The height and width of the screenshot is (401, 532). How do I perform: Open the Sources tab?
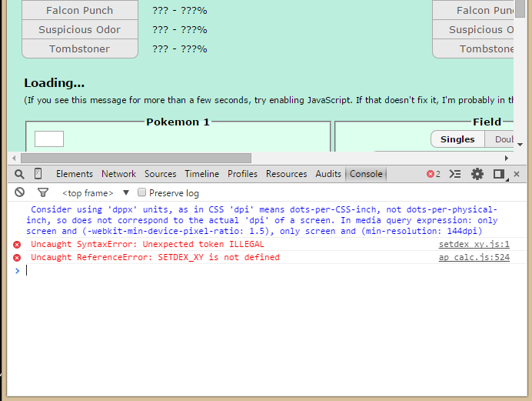(160, 174)
